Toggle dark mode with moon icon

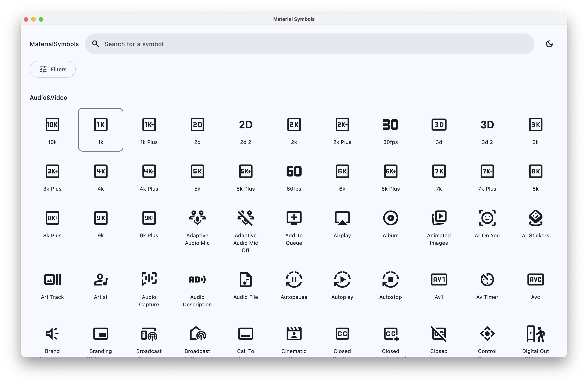[549, 44]
